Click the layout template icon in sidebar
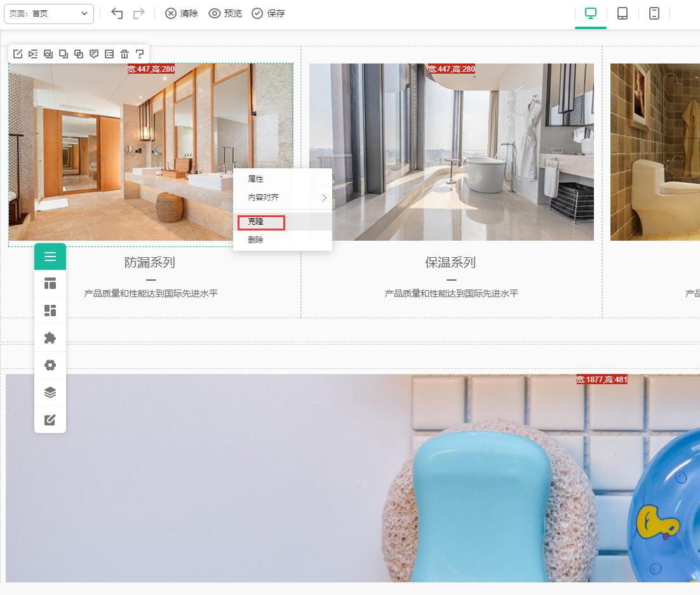The image size is (700, 595). (x=50, y=283)
